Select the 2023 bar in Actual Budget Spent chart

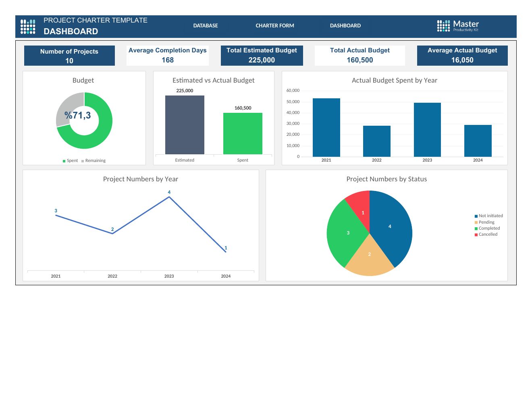pyautogui.click(x=427, y=130)
